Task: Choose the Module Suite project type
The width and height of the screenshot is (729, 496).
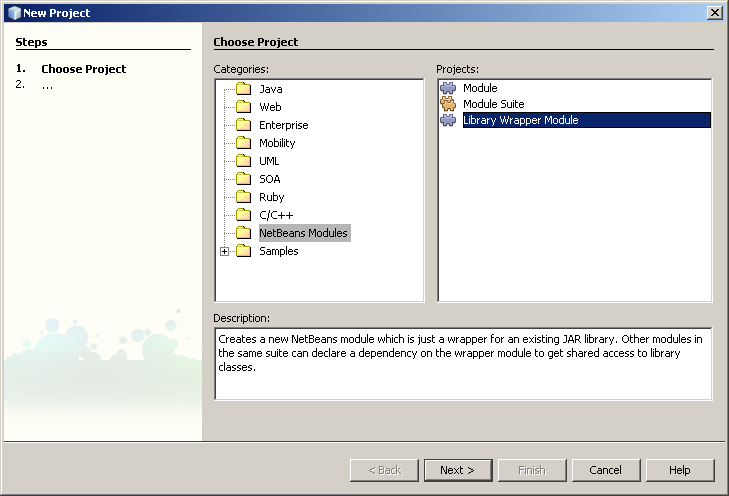Action: click(x=494, y=104)
